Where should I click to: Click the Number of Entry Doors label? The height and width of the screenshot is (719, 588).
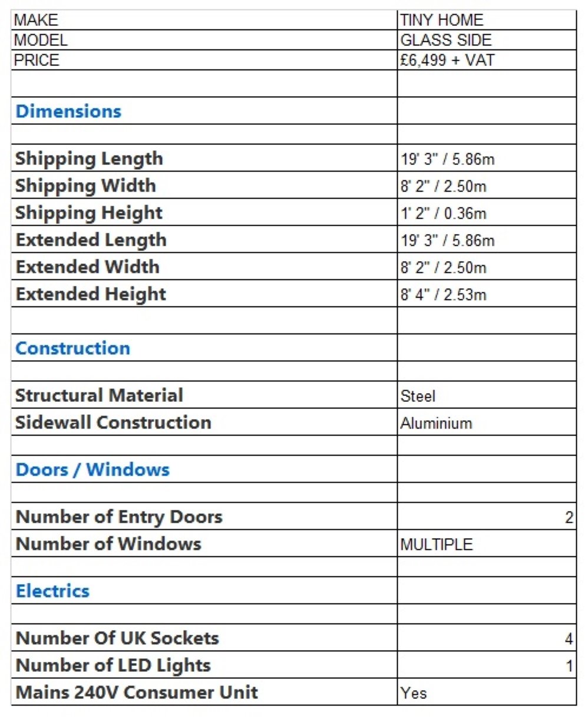tap(119, 517)
